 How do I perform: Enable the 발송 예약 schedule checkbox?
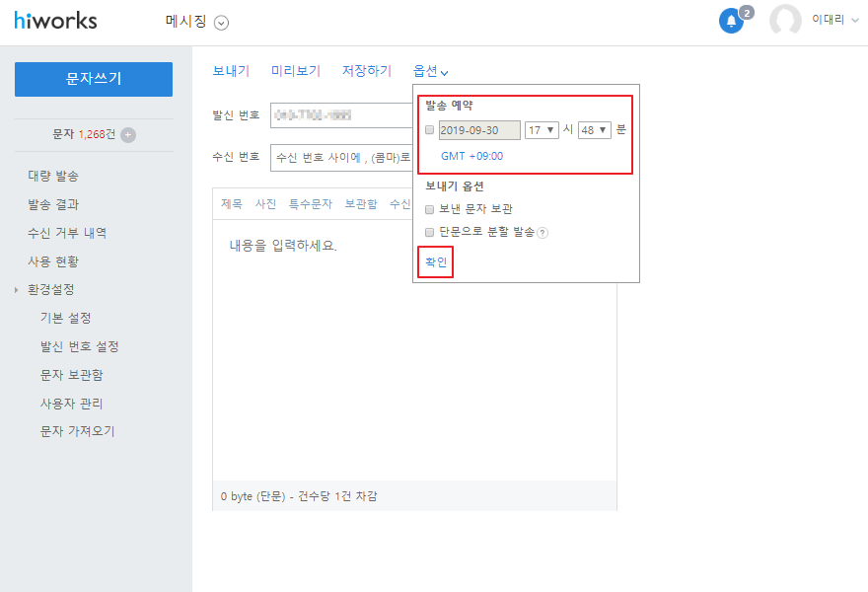pyautogui.click(x=429, y=130)
